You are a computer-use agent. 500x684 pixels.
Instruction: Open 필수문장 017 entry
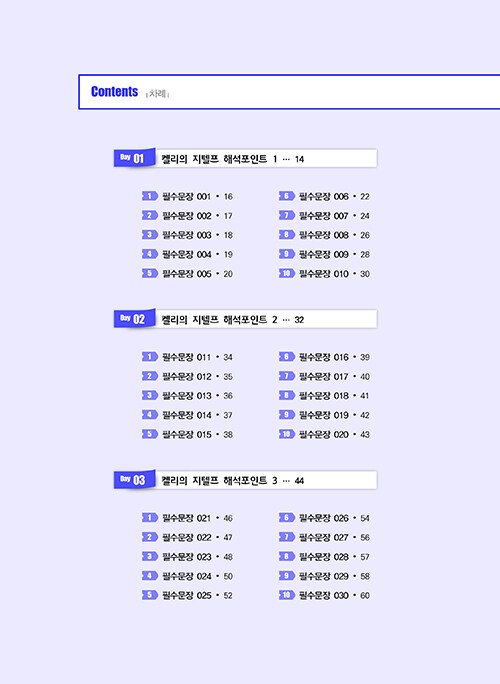334,376
